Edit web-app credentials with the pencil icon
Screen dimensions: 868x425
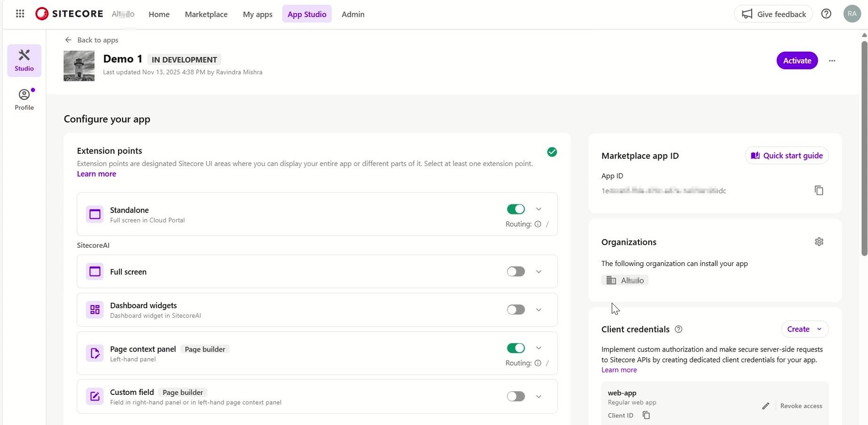tap(765, 406)
